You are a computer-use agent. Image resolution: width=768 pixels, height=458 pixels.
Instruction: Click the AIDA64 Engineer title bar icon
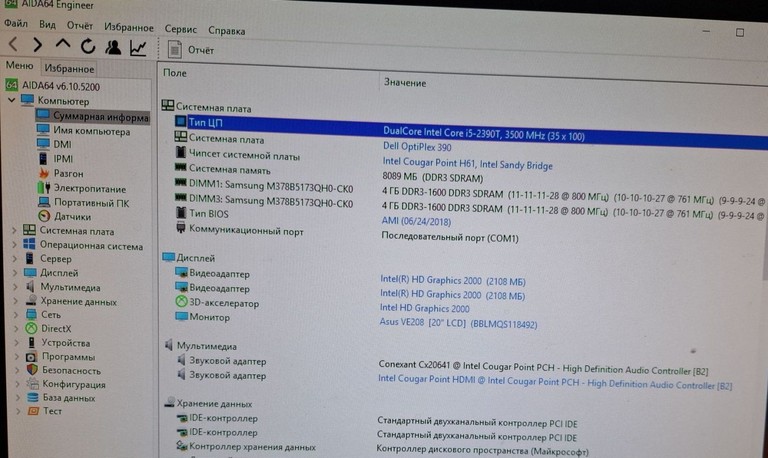10,4
